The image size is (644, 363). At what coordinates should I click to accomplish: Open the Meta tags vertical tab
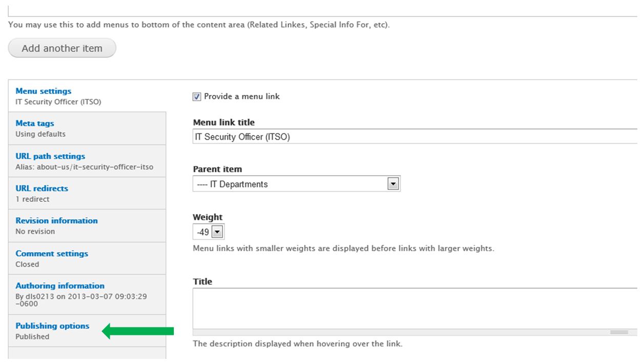87,128
